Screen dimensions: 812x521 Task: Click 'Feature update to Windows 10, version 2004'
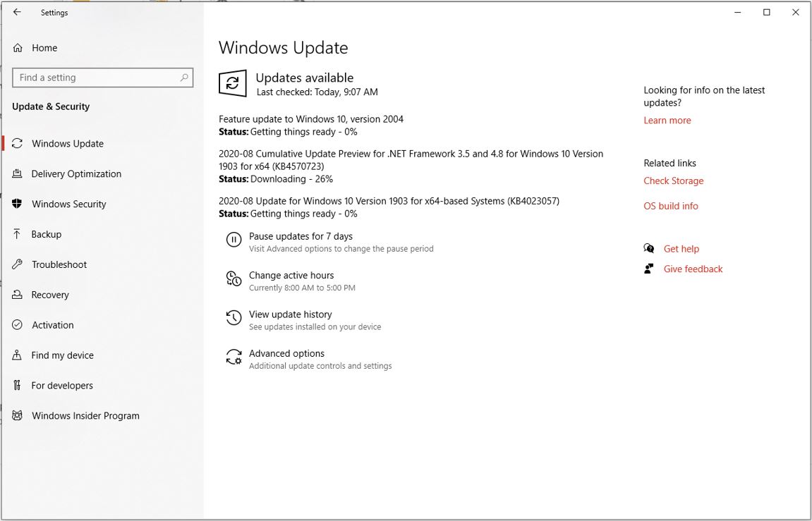pos(310,119)
